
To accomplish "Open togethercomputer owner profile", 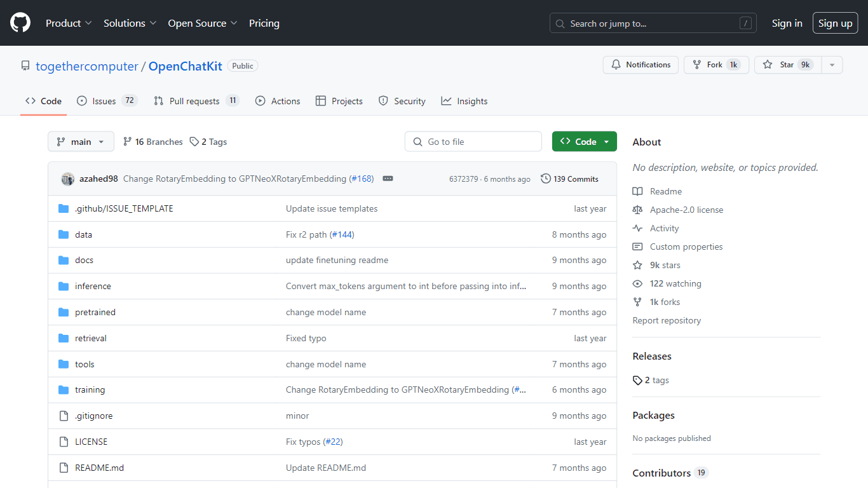I will (x=87, y=66).
